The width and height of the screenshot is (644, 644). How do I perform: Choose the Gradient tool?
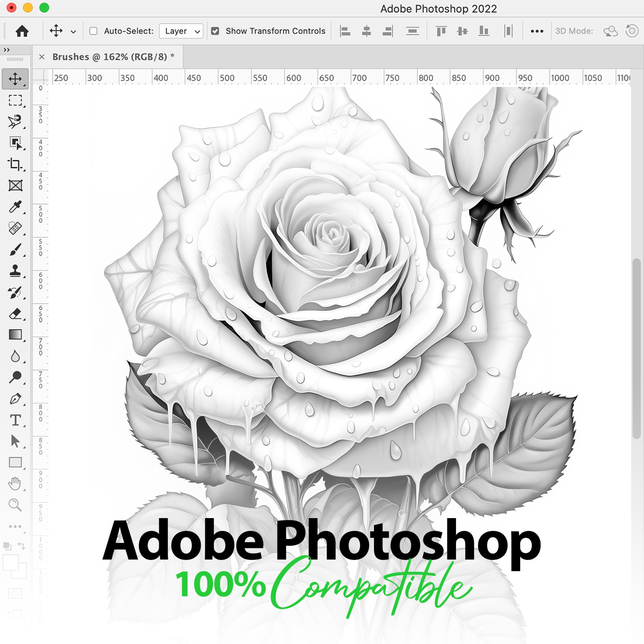[15, 334]
